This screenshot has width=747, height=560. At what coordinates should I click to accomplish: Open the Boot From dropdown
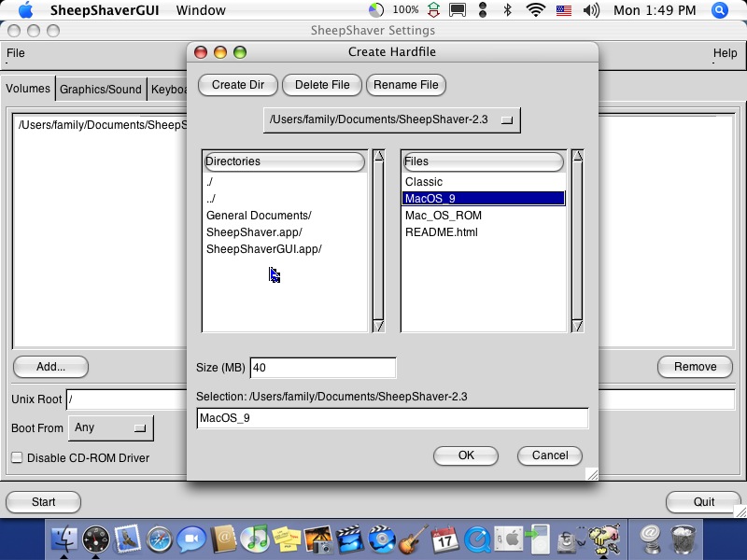tap(110, 427)
